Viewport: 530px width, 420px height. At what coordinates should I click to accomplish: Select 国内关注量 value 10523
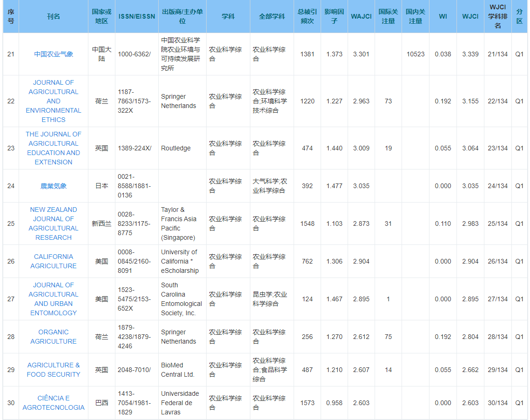pyautogui.click(x=416, y=54)
